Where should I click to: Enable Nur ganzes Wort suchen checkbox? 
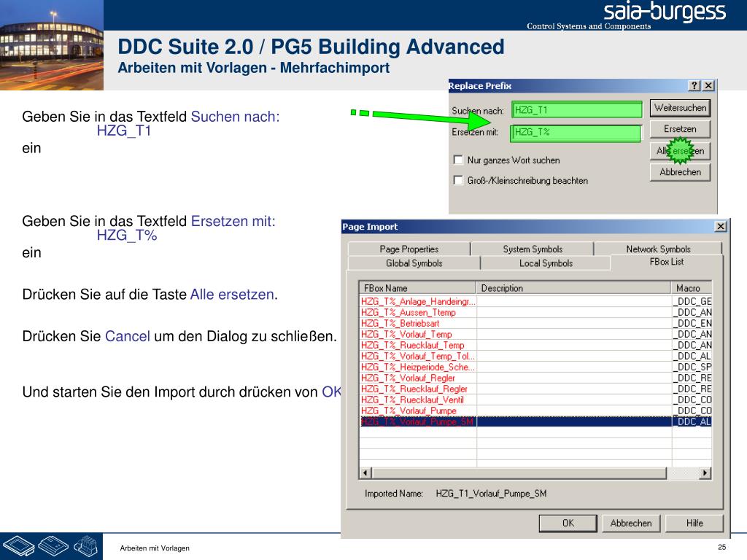tap(458, 160)
